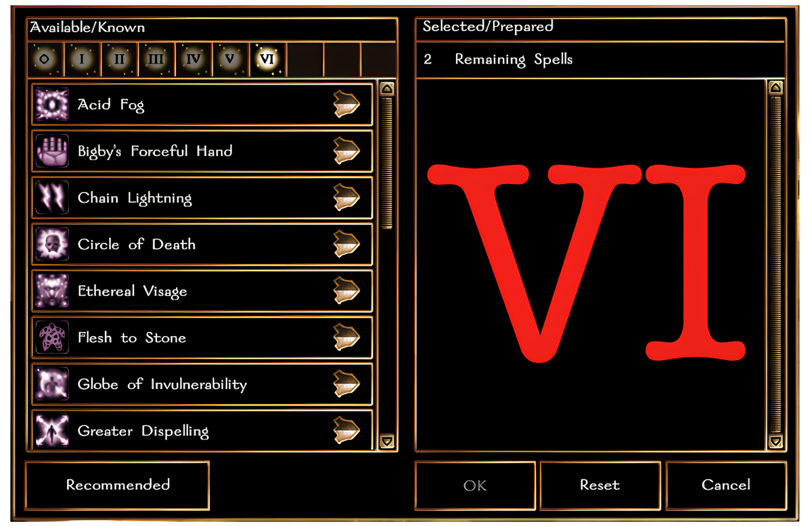Select the spell level I tab
Viewport: 812px width, 526px height.
[82, 59]
